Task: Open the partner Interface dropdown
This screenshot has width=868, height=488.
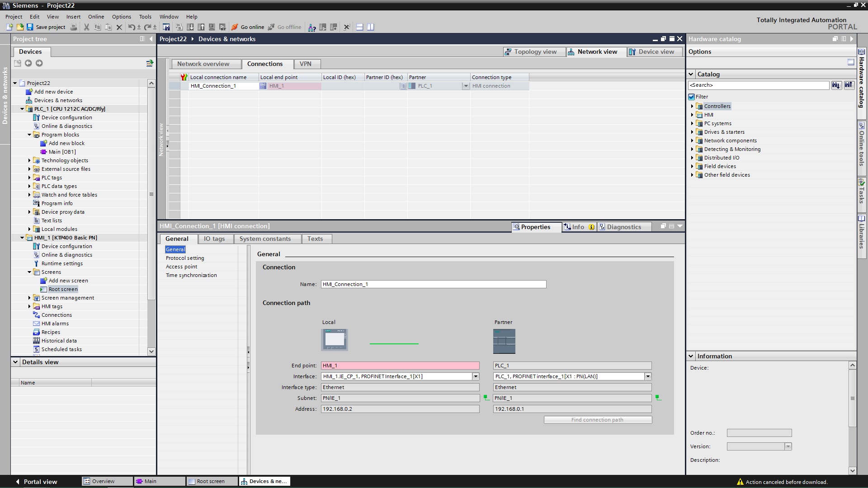Action: point(648,376)
